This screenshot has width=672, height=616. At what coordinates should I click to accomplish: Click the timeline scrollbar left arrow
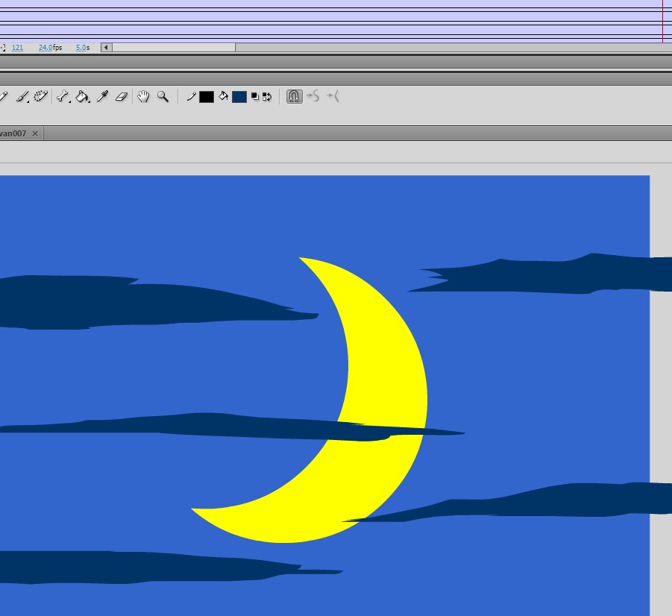pos(106,48)
